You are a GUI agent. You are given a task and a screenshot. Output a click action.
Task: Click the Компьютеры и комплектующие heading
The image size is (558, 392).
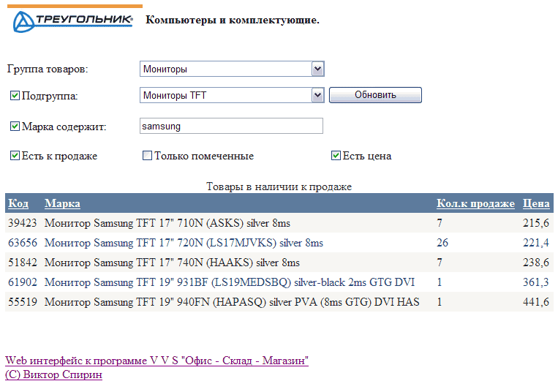pos(233,20)
